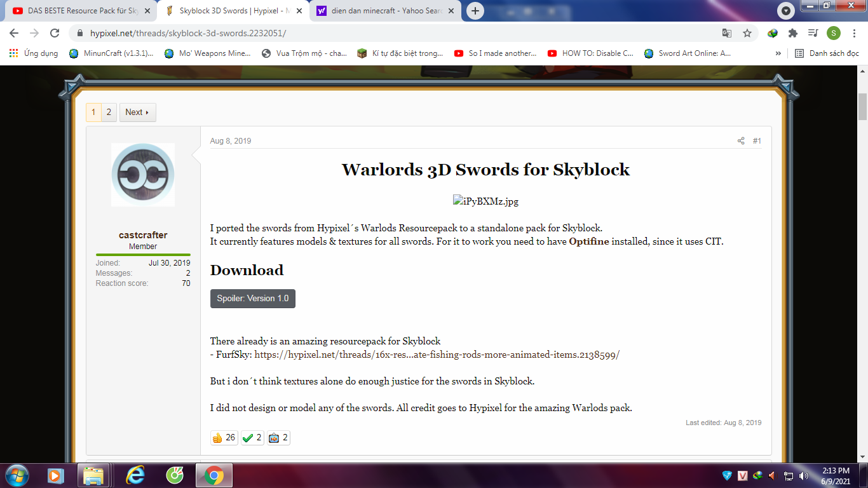This screenshot has width=868, height=488.
Task: Open the green S profile avatar
Action: pyautogui.click(x=834, y=33)
